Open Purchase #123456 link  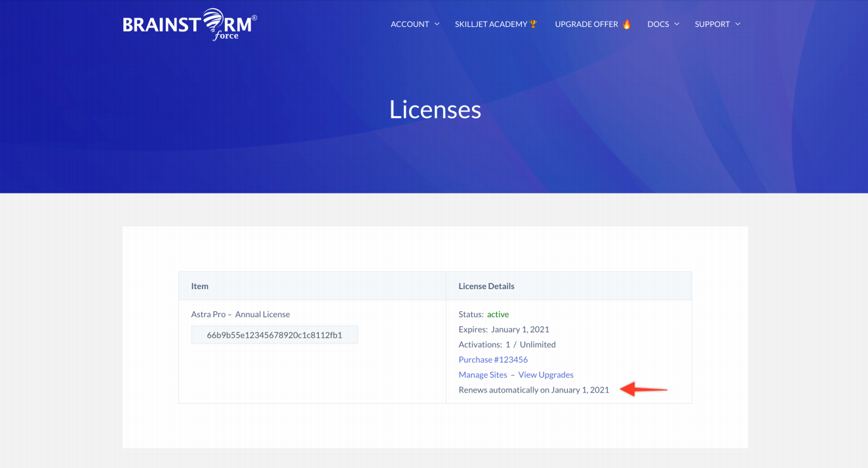tap(493, 360)
